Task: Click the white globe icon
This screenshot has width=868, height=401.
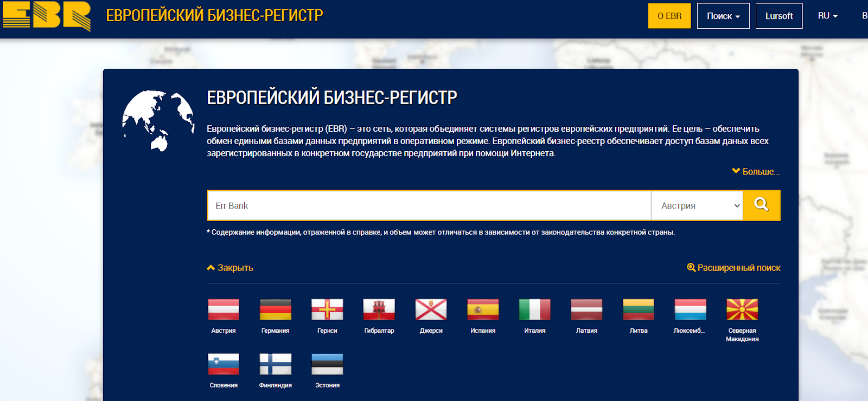Action: coord(158,121)
